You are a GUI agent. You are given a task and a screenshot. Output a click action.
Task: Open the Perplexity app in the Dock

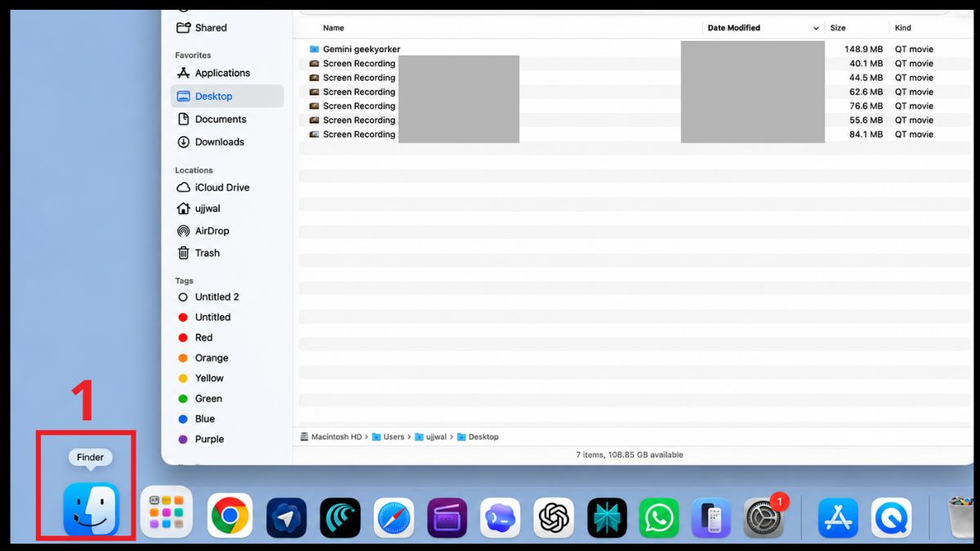tap(607, 518)
